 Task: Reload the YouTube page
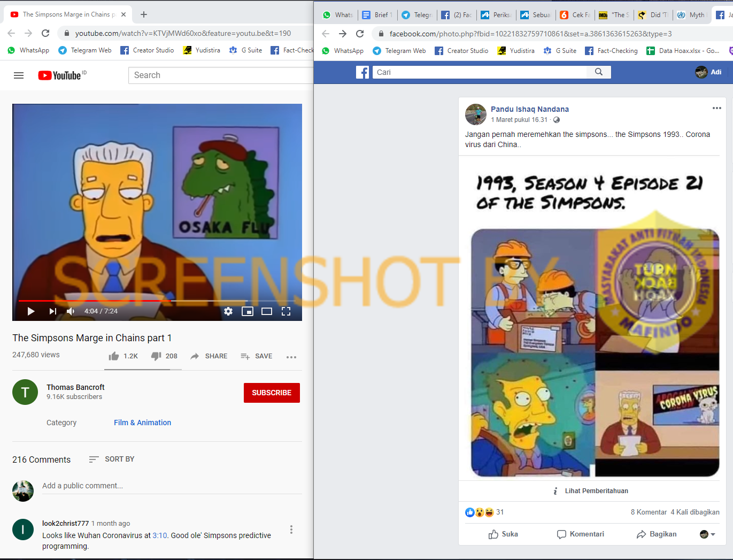[45, 33]
